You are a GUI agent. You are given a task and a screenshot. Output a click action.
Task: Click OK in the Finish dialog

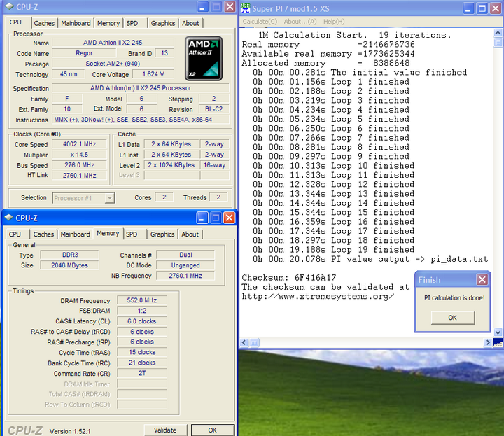pyautogui.click(x=453, y=318)
